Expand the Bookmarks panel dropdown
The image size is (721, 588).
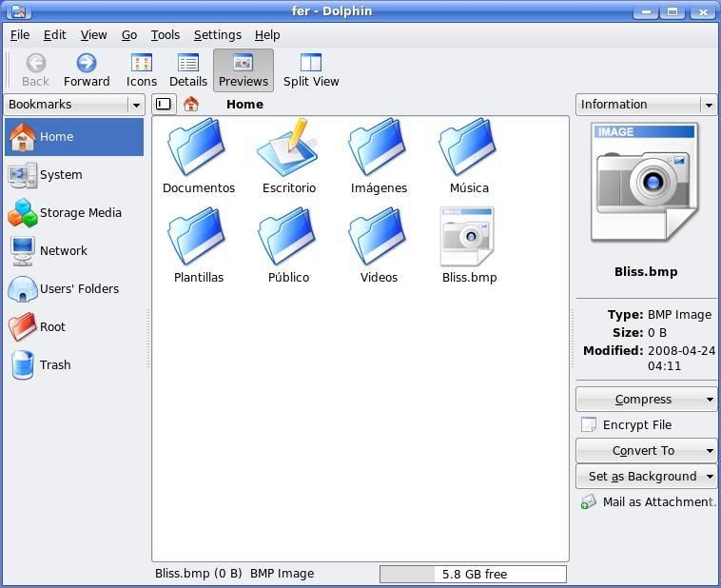[136, 105]
